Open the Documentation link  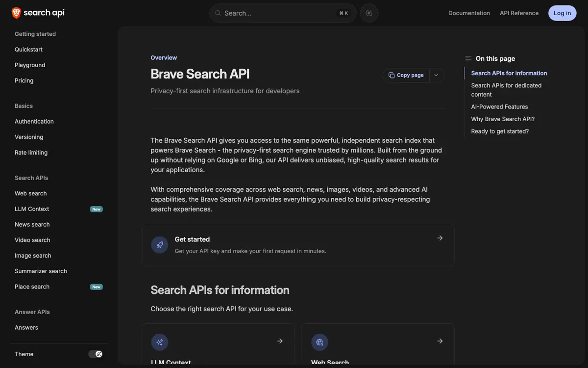point(469,13)
